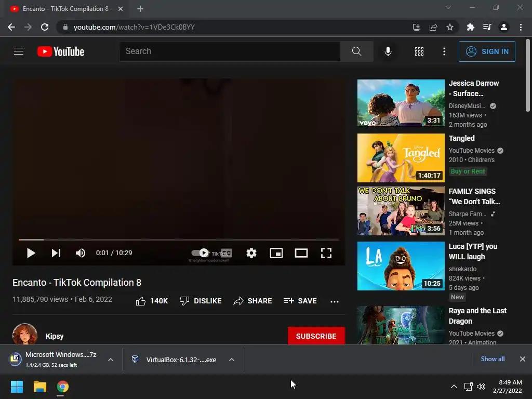Click the Search input field
This screenshot has height=399, width=532.
coord(230,51)
